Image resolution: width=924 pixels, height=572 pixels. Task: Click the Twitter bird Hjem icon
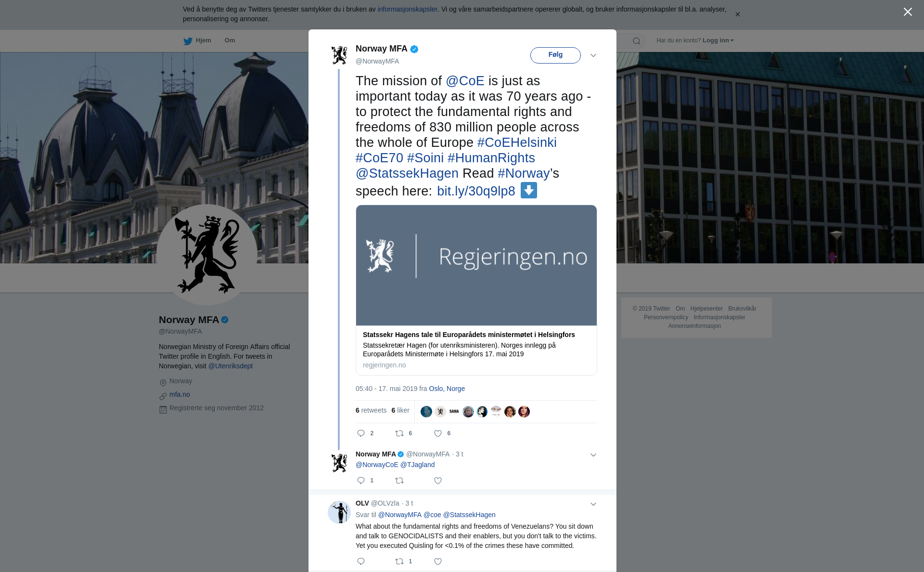pos(188,41)
